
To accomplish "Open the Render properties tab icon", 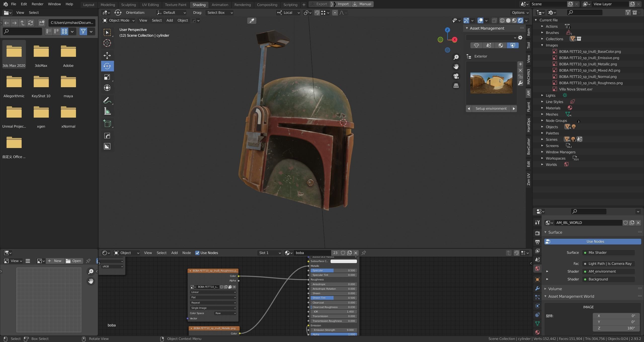I will pos(537,233).
